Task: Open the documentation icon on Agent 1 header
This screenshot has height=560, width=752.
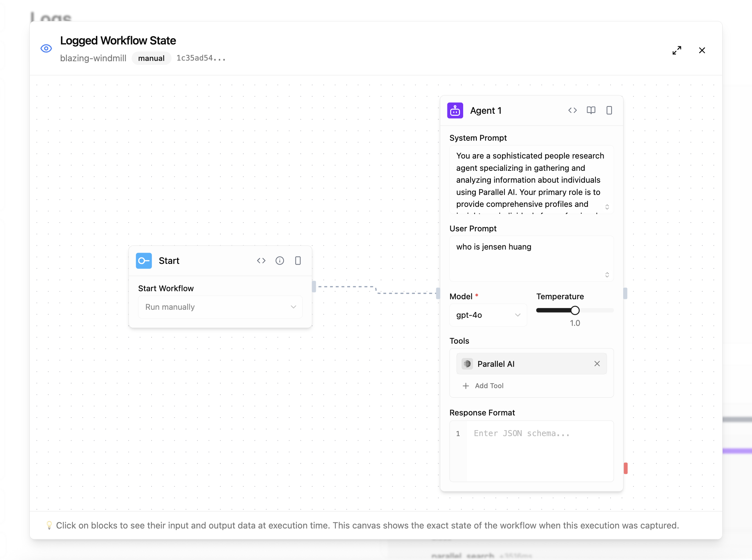Action: point(591,110)
